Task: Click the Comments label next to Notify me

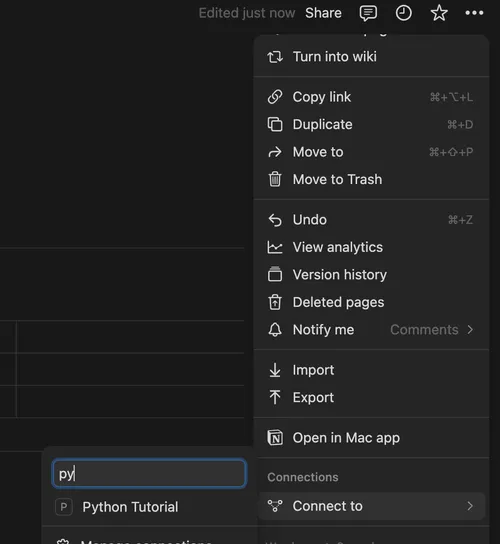Action: [x=424, y=330]
